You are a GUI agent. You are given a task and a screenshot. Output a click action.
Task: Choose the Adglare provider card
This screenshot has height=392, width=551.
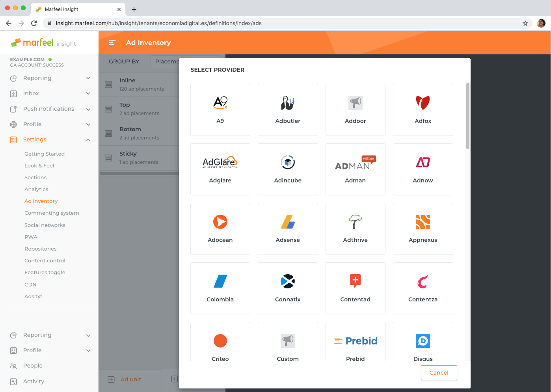(220, 169)
